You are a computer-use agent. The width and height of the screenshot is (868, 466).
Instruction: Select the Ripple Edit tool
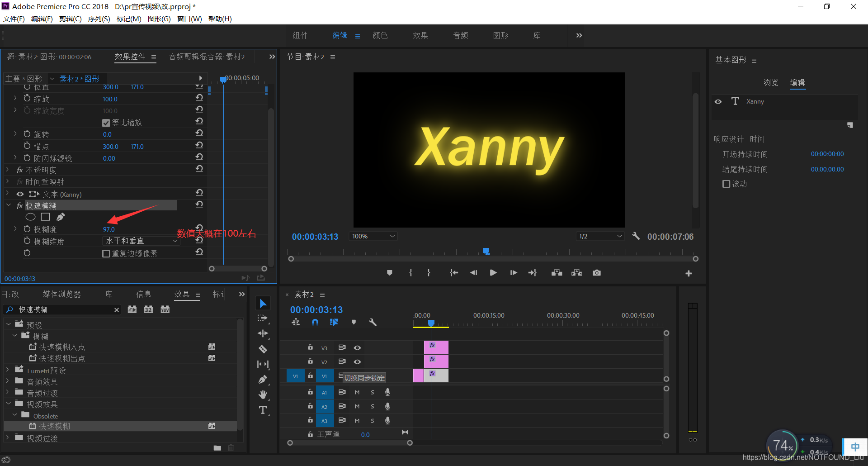(x=263, y=334)
